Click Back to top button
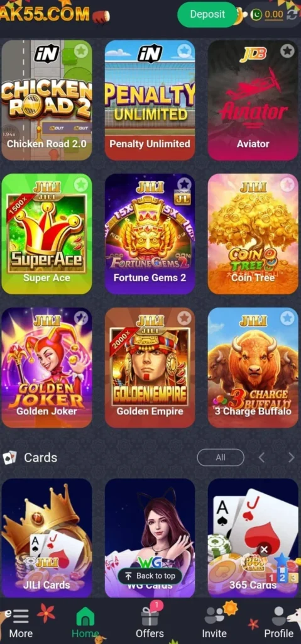This screenshot has width=301, height=644. pos(150,576)
